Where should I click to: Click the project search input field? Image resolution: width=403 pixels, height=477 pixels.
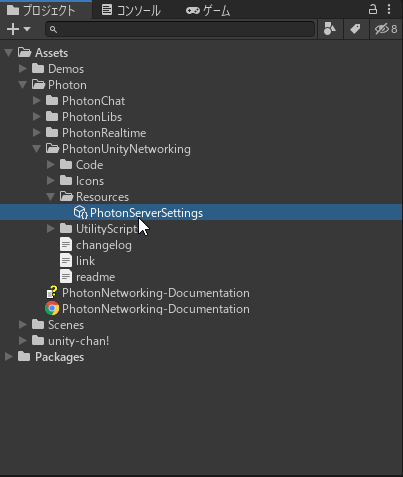[180, 29]
